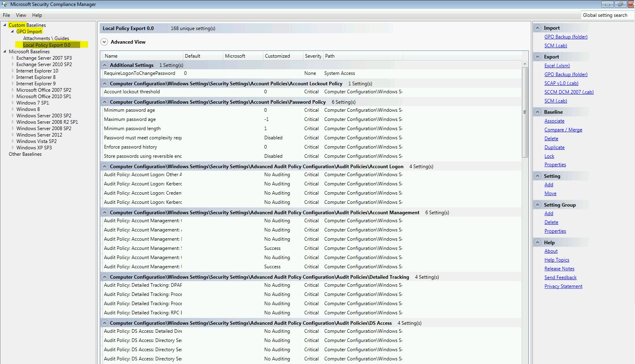Click the settings list vertical scrollbar
The image size is (635, 364).
[x=525, y=112]
